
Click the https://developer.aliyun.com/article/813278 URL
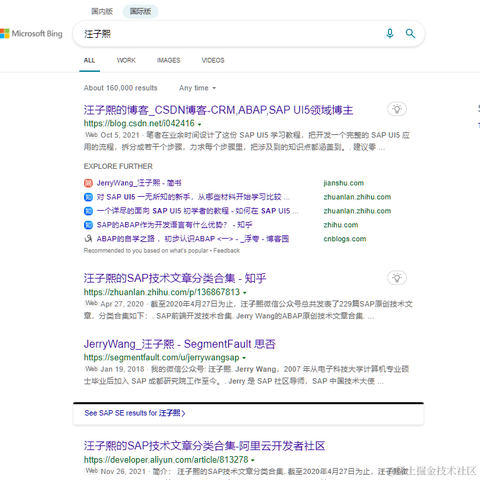click(166, 460)
